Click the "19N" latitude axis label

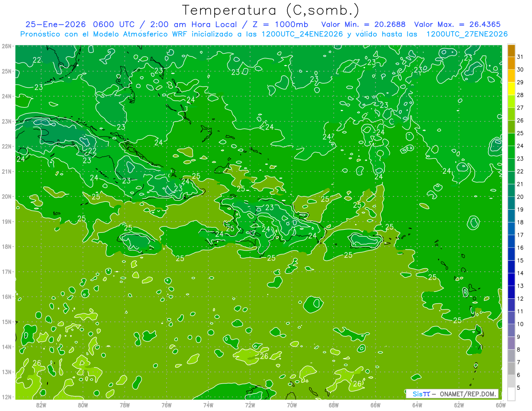point(6,222)
